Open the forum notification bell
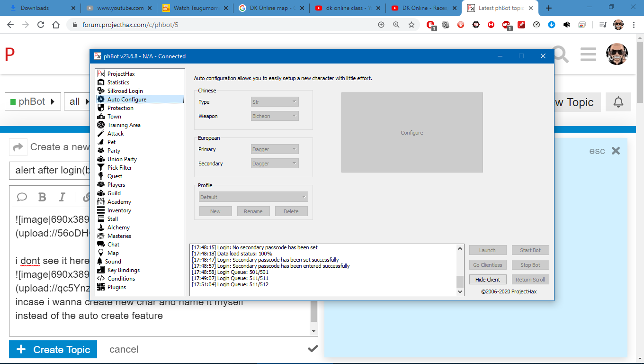Viewport: 644px width, 364px height. [618, 102]
